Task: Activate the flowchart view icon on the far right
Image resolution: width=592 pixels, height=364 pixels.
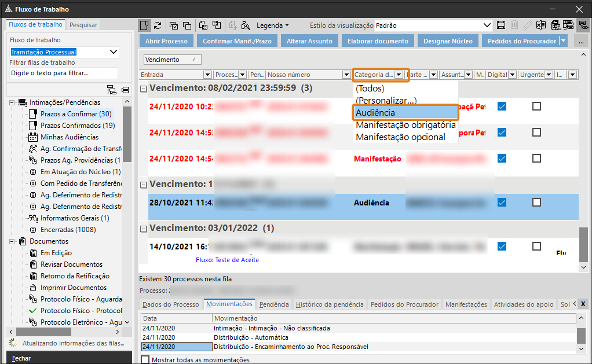Action: (x=582, y=25)
